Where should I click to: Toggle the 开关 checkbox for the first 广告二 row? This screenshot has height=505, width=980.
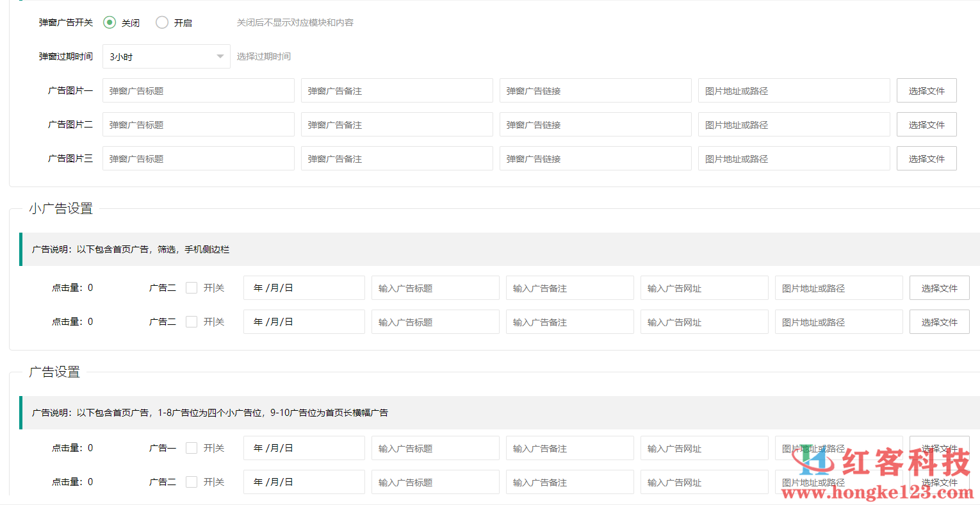click(x=192, y=287)
